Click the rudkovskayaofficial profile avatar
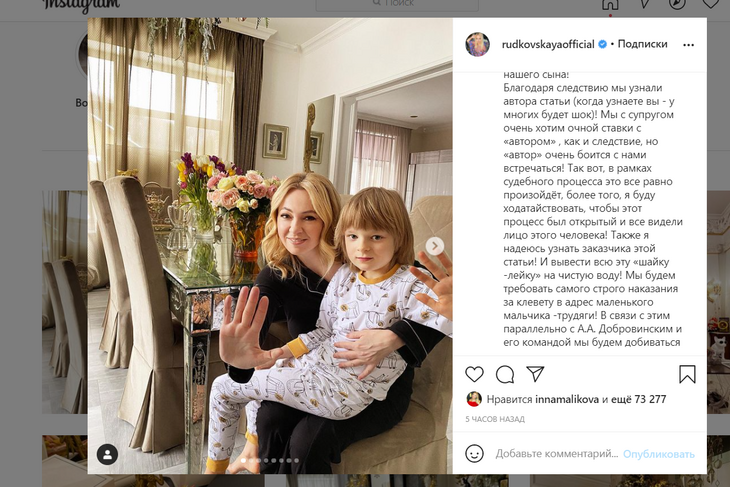This screenshot has width=730, height=487. coord(478,44)
